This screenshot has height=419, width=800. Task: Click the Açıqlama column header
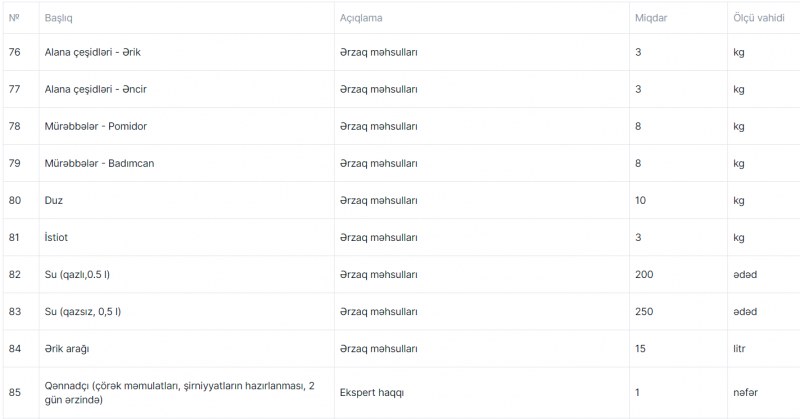coord(361,18)
